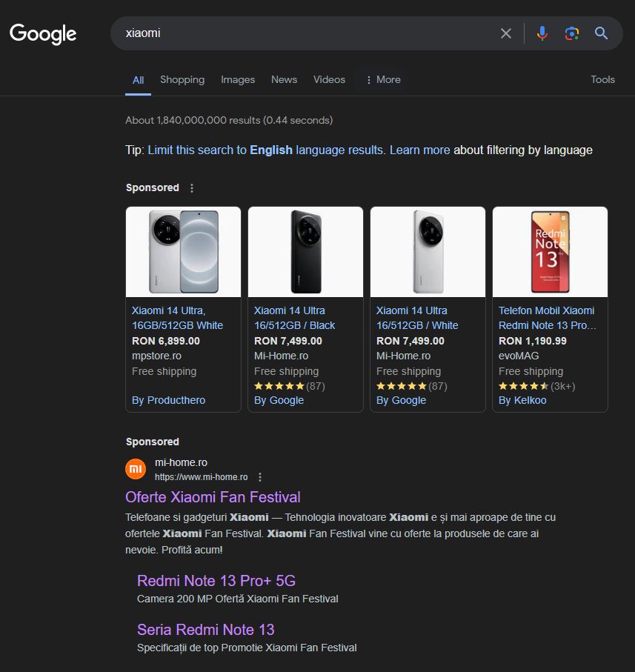Switch to the Videos tab

pos(329,79)
